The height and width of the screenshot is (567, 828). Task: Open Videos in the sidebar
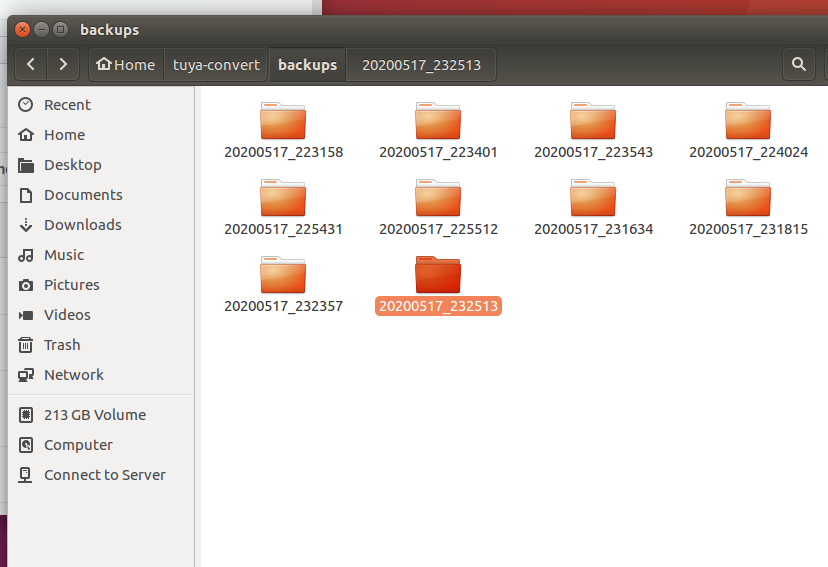101,315
